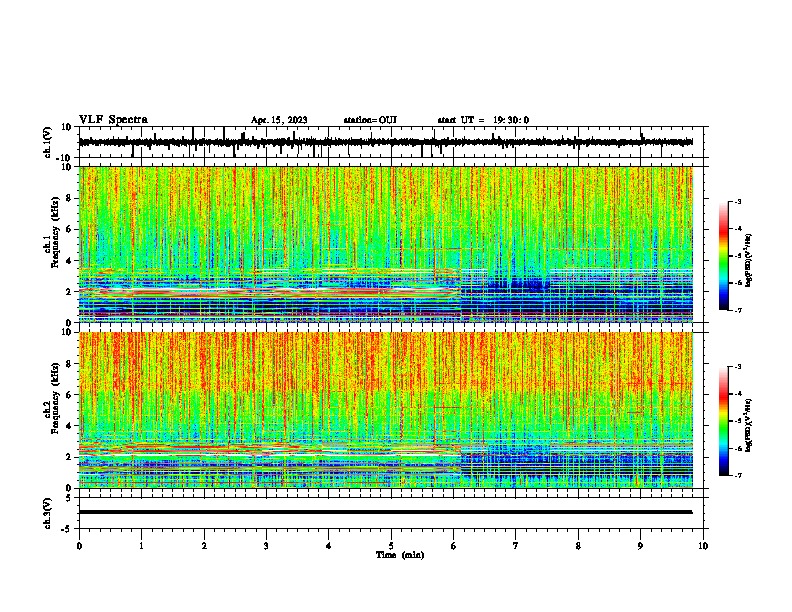
Task: Click the "Time (min)" axis label
Action: point(400,555)
